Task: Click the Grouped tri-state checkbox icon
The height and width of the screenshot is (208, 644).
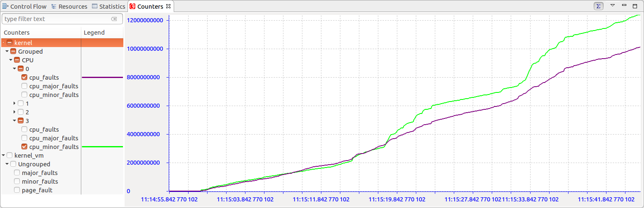Action: tap(13, 52)
